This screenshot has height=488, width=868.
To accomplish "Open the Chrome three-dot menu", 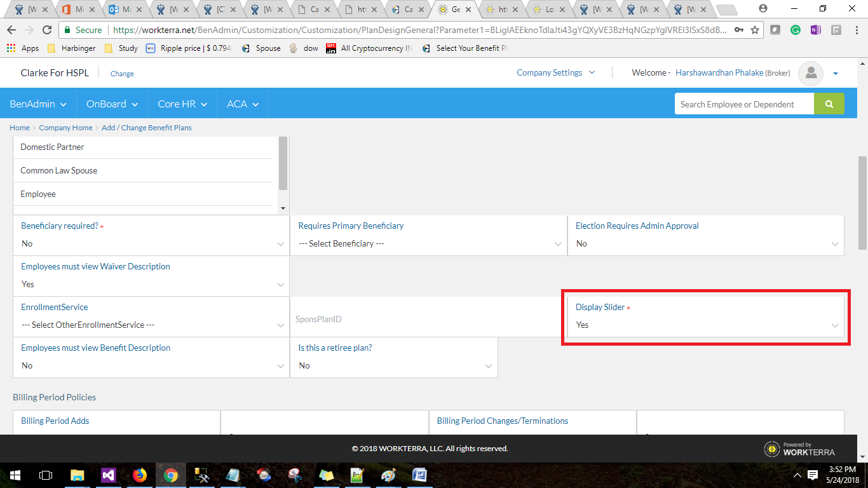I will click(856, 29).
